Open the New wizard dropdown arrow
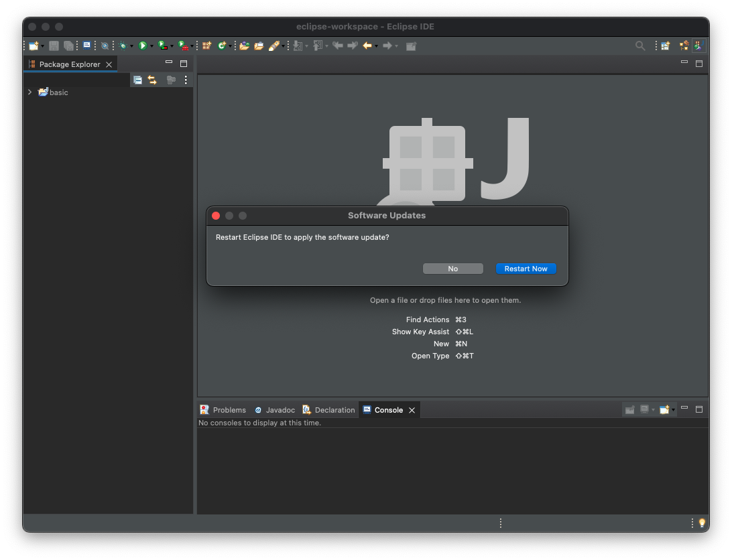 click(42, 46)
